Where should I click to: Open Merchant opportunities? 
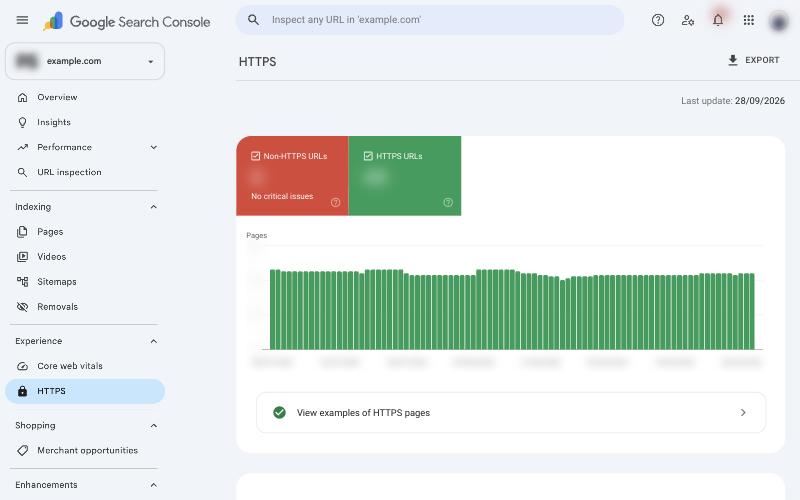click(x=85, y=450)
